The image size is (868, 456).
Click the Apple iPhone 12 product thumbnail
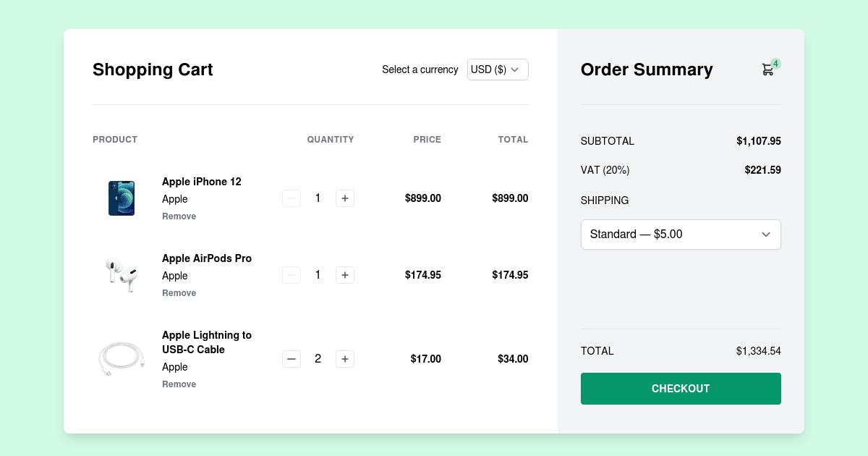(121, 198)
